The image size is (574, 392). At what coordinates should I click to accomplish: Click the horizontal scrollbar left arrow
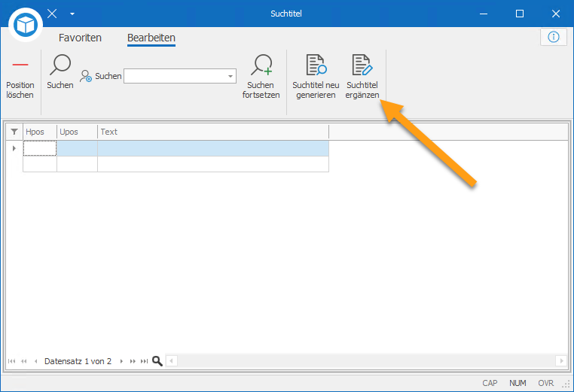tap(171, 361)
